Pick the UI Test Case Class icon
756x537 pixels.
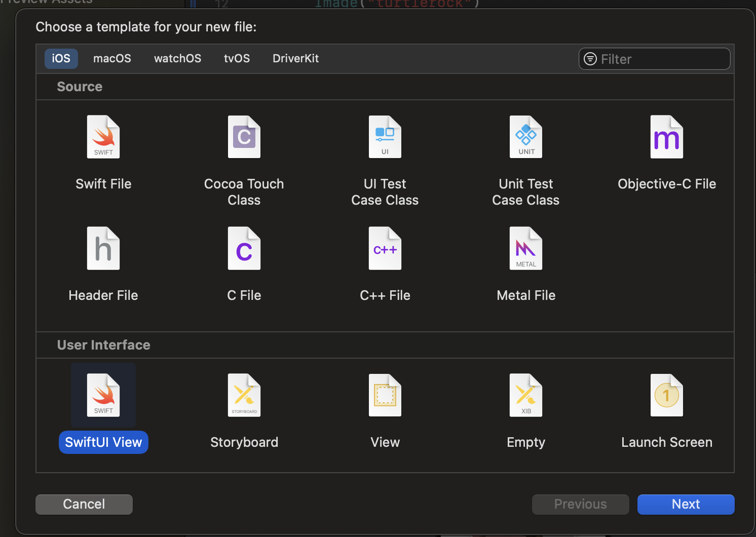point(385,137)
